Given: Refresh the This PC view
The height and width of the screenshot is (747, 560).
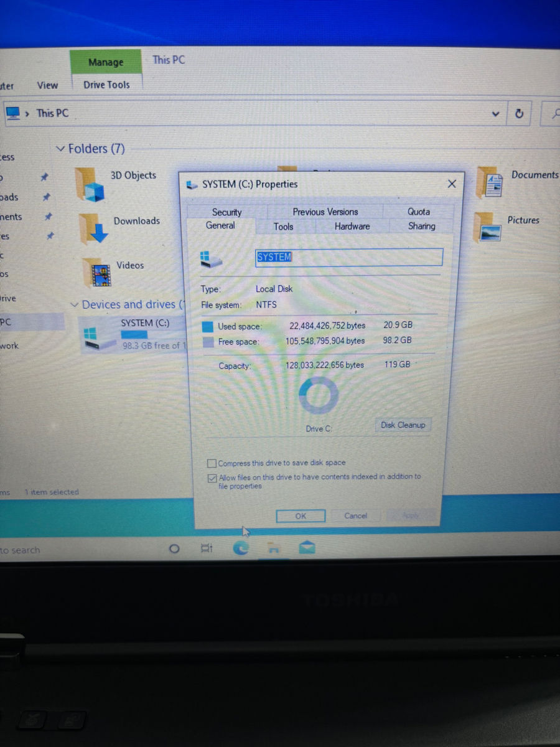Looking at the screenshot, I should click(520, 114).
